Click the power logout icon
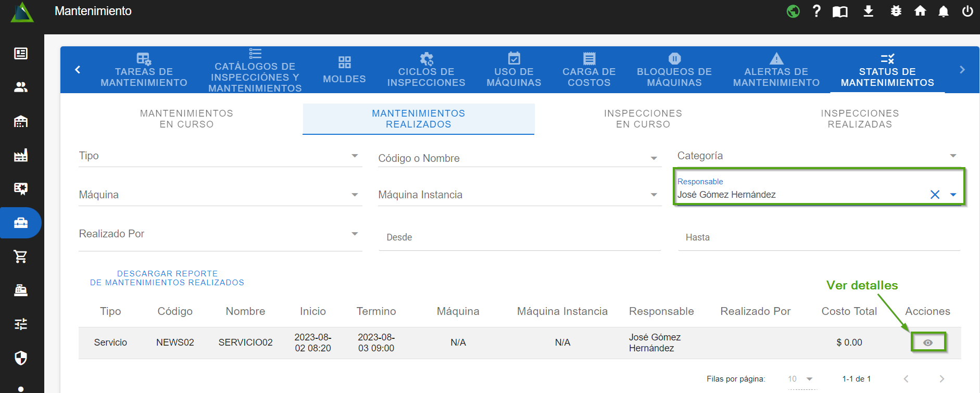Screen dimensions: 980x393 click(967, 11)
